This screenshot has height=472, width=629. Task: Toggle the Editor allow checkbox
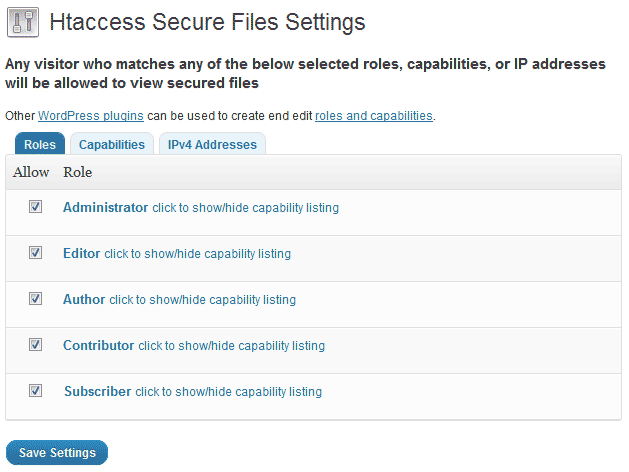(x=35, y=253)
